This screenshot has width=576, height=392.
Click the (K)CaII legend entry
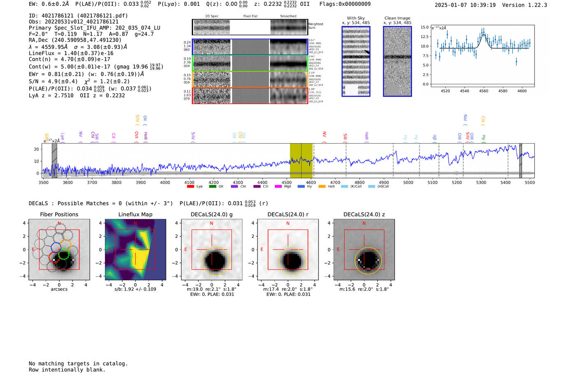click(351, 187)
